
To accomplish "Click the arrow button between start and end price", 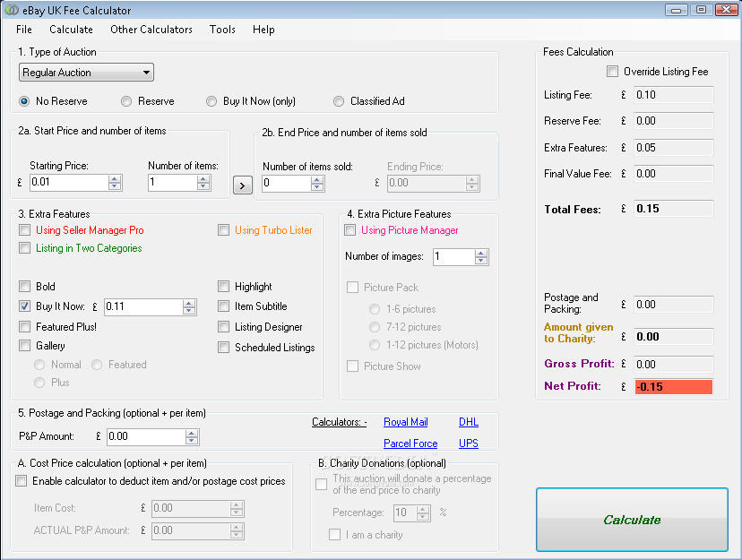I will [x=242, y=185].
